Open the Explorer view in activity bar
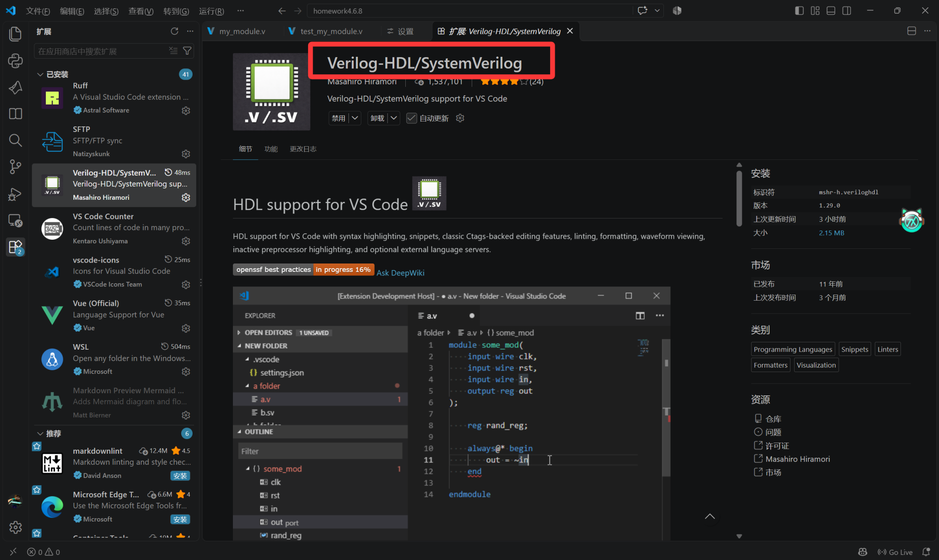This screenshot has width=939, height=560. [16, 33]
